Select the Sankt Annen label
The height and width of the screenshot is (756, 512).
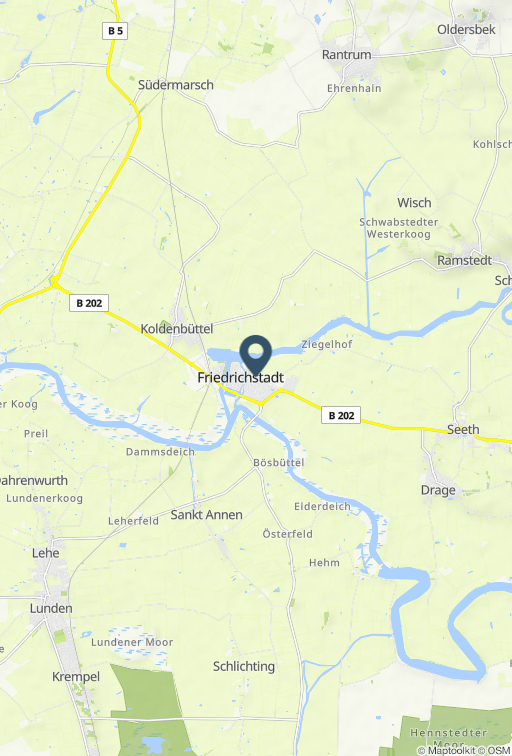(206, 514)
